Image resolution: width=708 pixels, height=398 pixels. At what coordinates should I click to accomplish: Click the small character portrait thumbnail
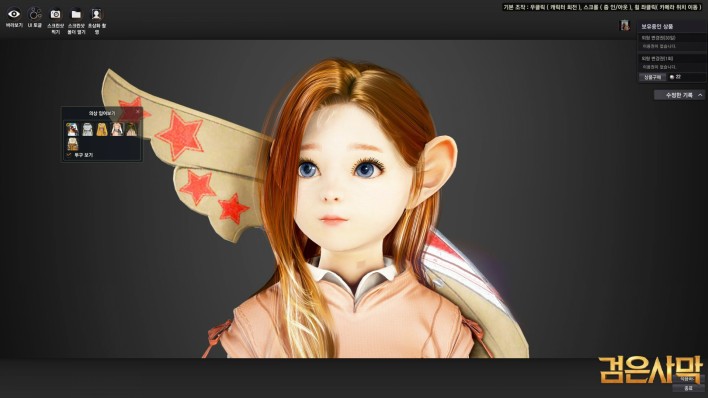[x=625, y=25]
